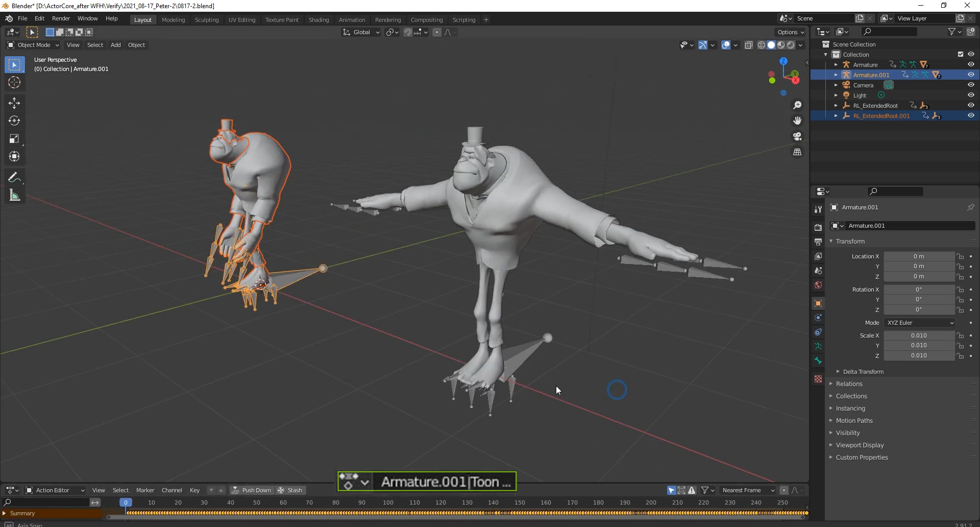Open the Scene properties tab
The image size is (980, 527).
818,270
